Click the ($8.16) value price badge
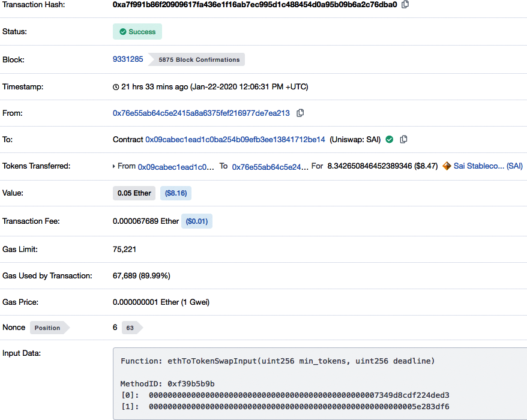Screen dimensions: 527x420 [175, 193]
